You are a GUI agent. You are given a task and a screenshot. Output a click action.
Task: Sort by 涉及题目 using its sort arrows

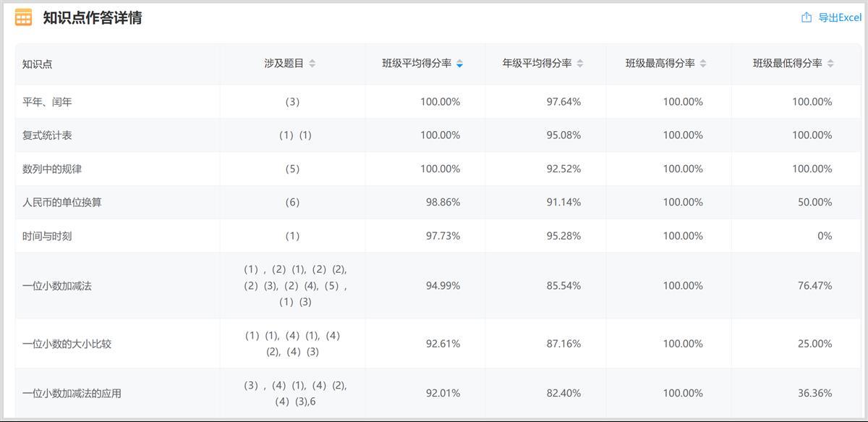point(312,64)
